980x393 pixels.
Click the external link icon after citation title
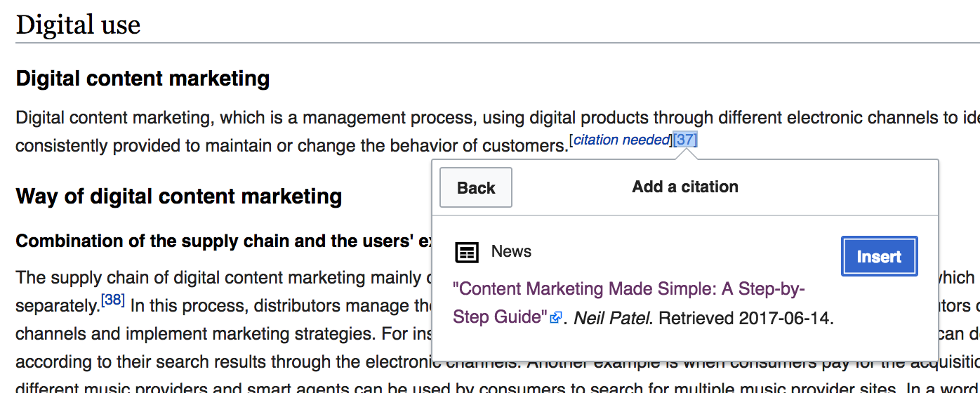pos(556,318)
